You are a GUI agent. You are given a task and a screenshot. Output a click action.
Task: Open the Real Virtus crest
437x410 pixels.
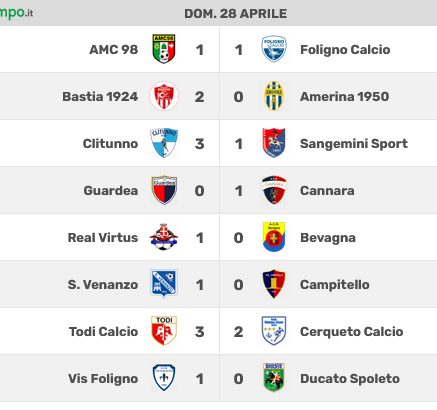point(164,237)
